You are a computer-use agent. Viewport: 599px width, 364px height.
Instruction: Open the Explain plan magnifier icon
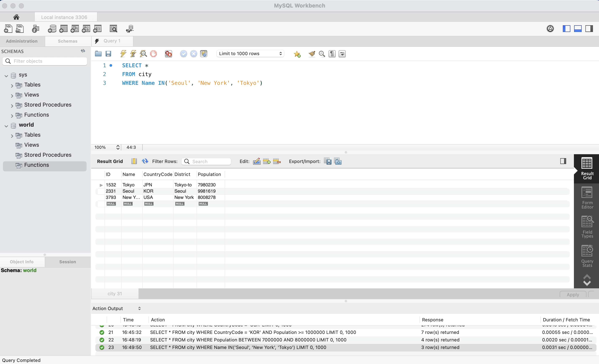(x=143, y=54)
